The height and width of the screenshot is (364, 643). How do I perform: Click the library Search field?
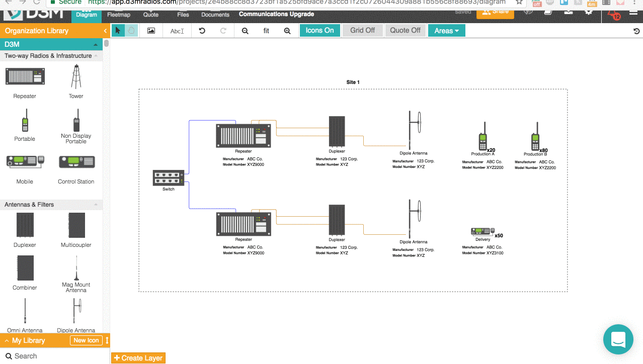(x=30, y=355)
